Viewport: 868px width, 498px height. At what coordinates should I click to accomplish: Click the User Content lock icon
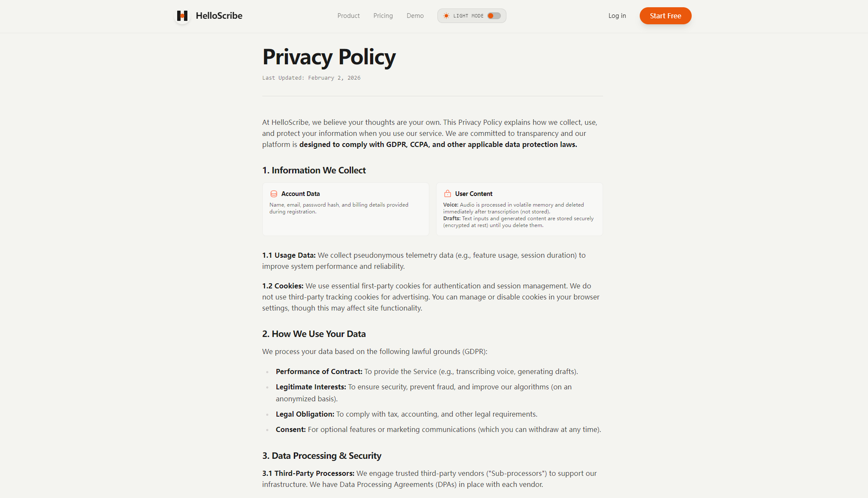[x=447, y=194]
